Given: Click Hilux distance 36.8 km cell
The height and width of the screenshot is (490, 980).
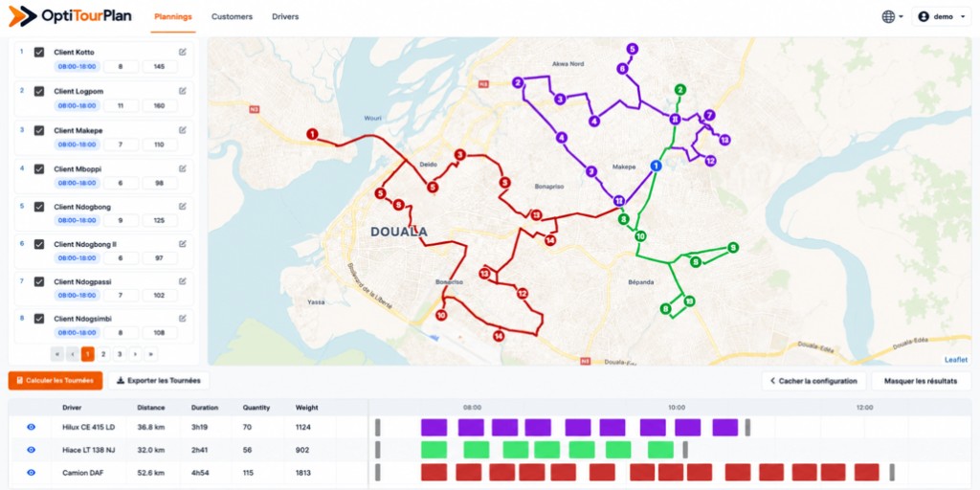Looking at the screenshot, I should click(150, 428).
